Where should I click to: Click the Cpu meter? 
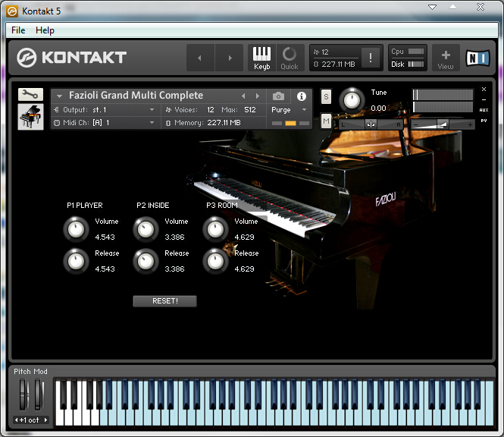(x=416, y=52)
